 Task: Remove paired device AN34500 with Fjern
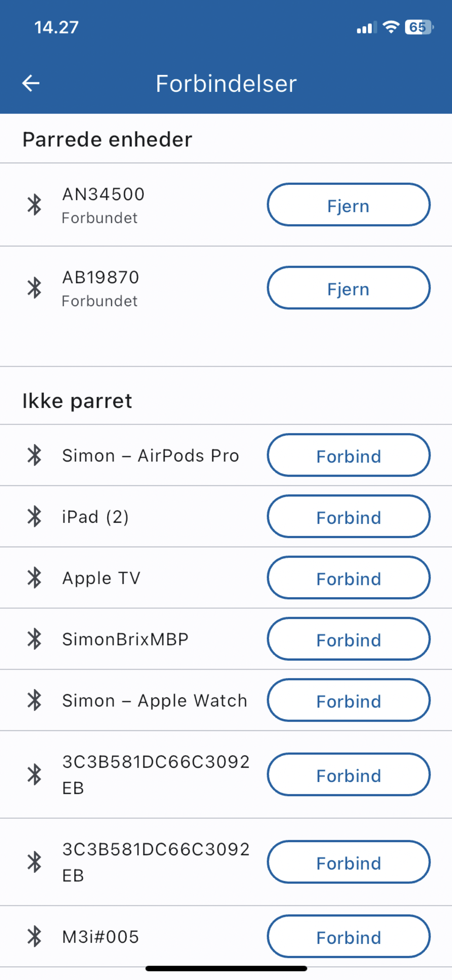tap(349, 205)
